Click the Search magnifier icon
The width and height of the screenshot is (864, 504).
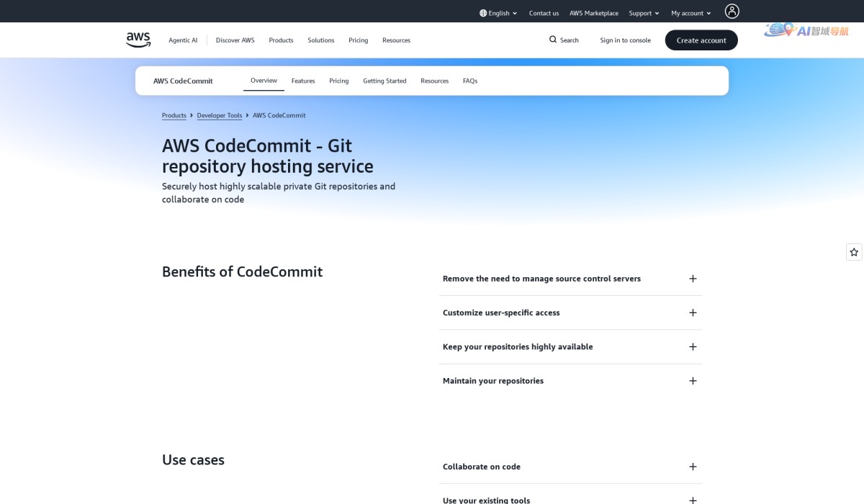pos(553,40)
